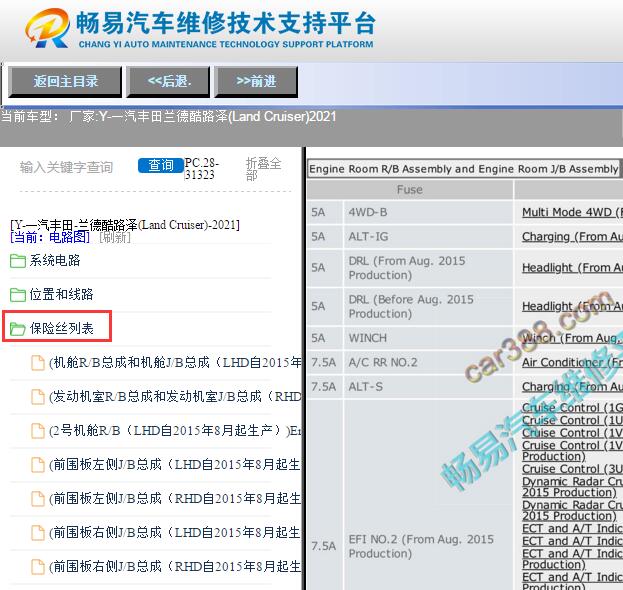Open the Winch (From Aug. link

click(x=572, y=338)
